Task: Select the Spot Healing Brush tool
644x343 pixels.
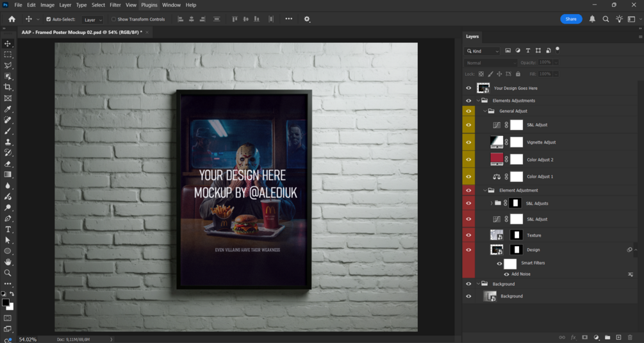Action: tap(8, 120)
